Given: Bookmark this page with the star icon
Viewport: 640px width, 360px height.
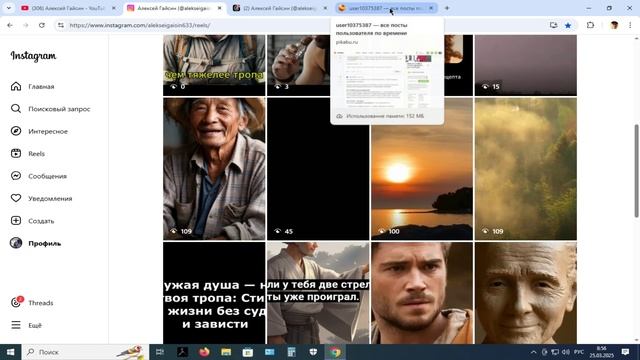Looking at the screenshot, I should coord(568,25).
